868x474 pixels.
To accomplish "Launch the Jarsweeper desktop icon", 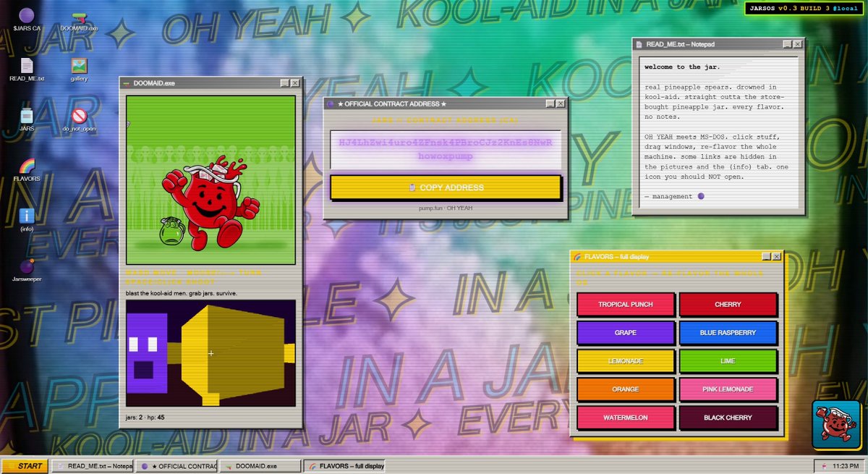I will pos(27,269).
